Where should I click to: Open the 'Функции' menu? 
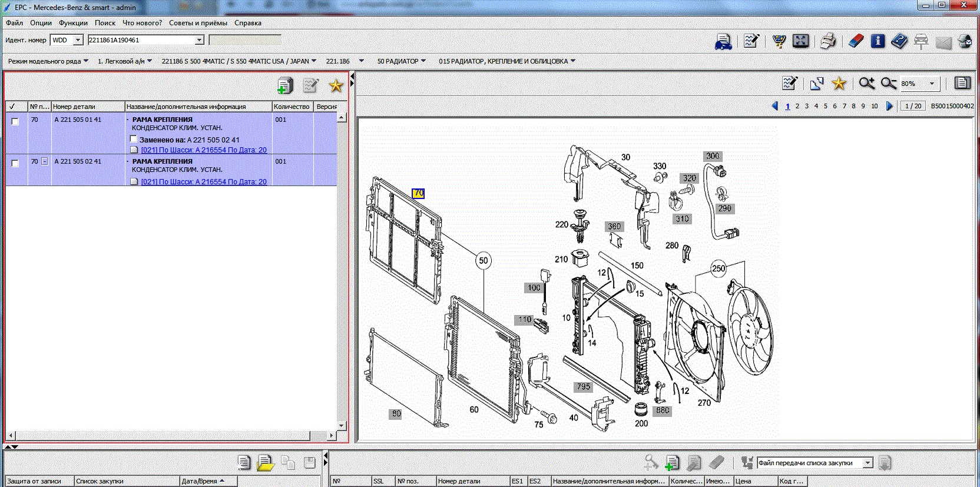pos(73,23)
